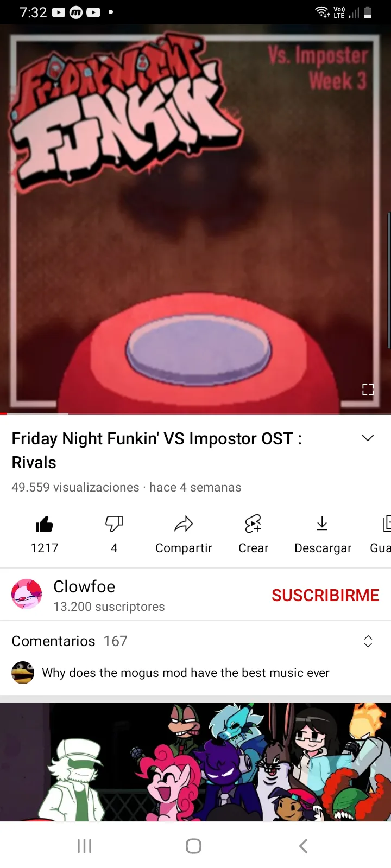
Task: Tap the Crear remix icon
Action: pos(253,524)
